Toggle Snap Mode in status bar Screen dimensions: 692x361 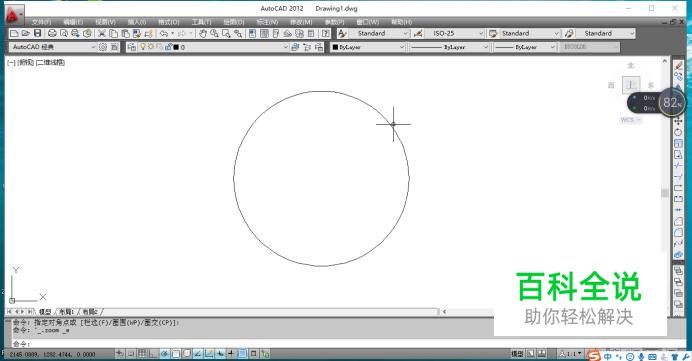coord(131,353)
